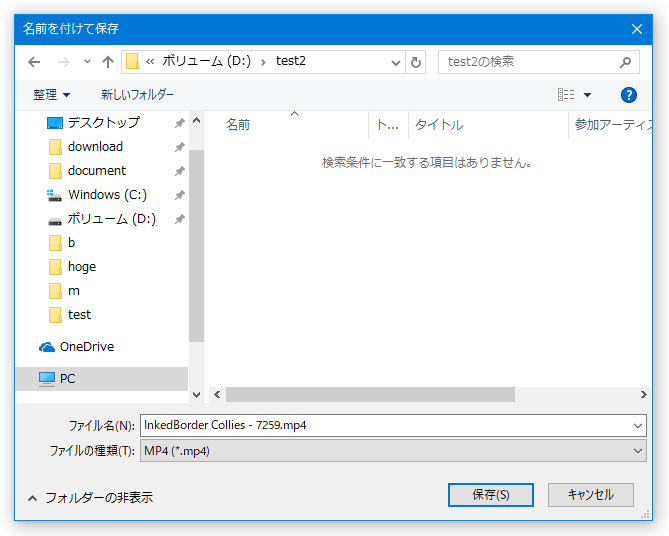Viewport: 669px width, 536px height.
Task: Click the horizontal scrollbar left arrow
Action: 217,394
